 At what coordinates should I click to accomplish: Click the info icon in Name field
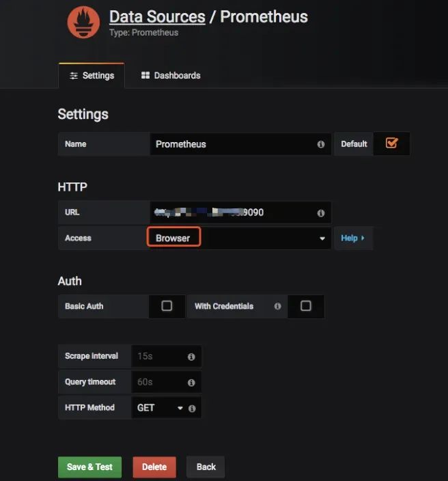(x=321, y=144)
